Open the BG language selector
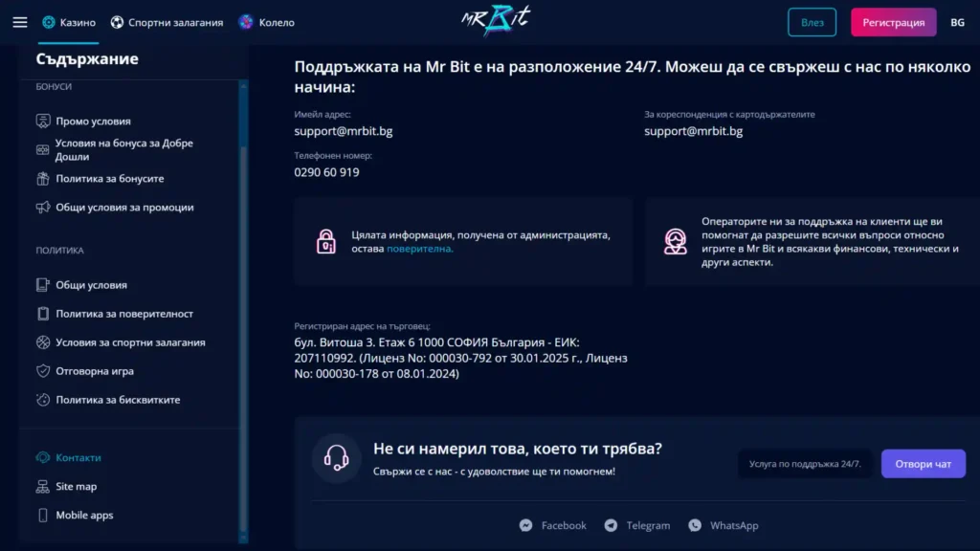This screenshot has height=551, width=980. point(957,23)
